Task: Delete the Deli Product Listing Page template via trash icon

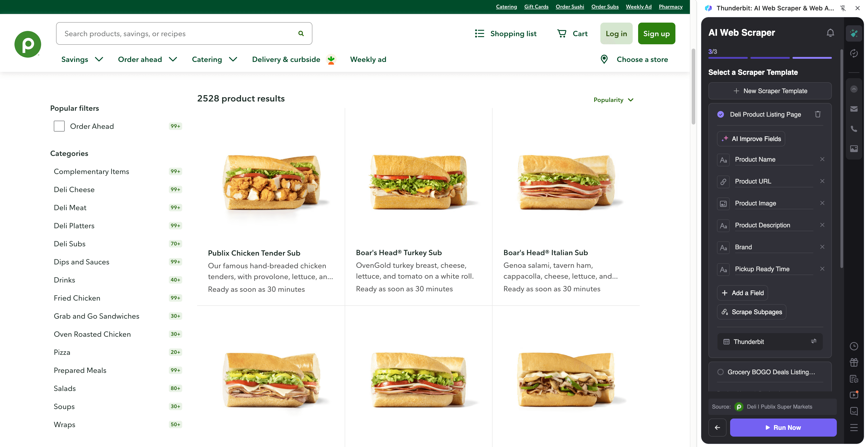Action: coord(818,115)
